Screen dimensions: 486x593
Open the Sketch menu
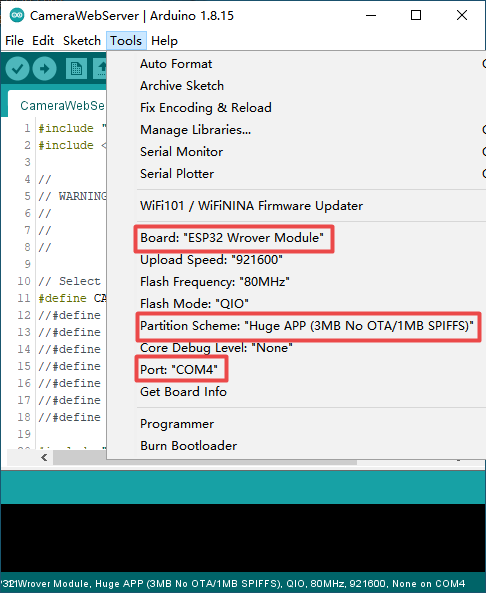[82, 40]
